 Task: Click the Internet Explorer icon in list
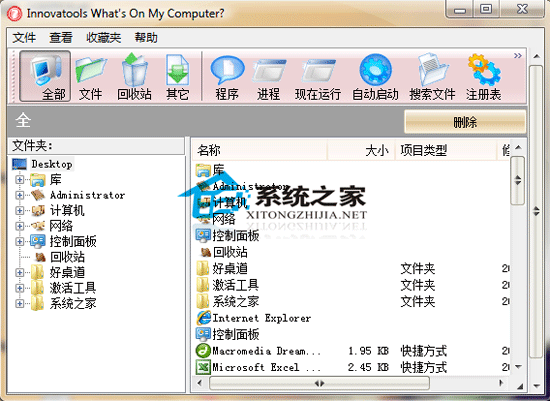[x=203, y=318]
